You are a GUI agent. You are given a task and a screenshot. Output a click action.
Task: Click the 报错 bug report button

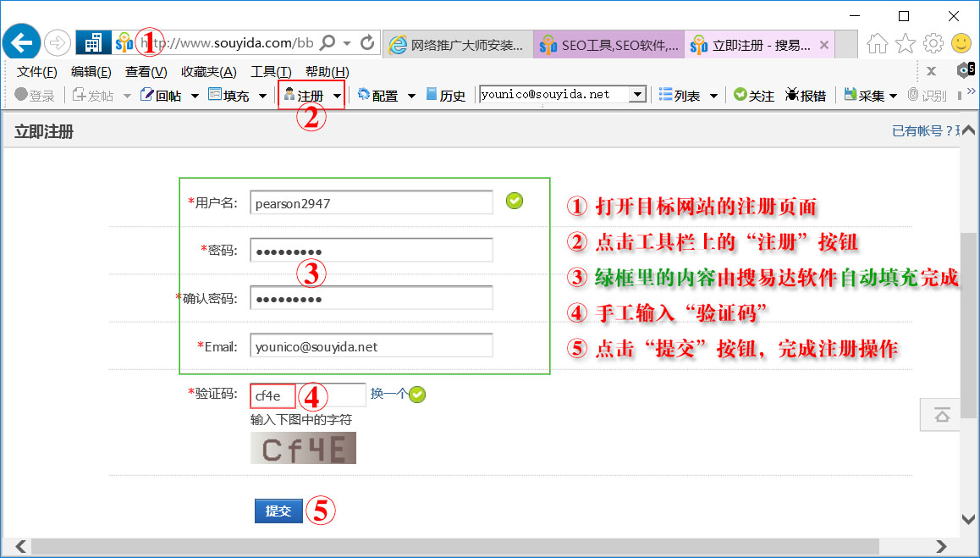(x=806, y=95)
